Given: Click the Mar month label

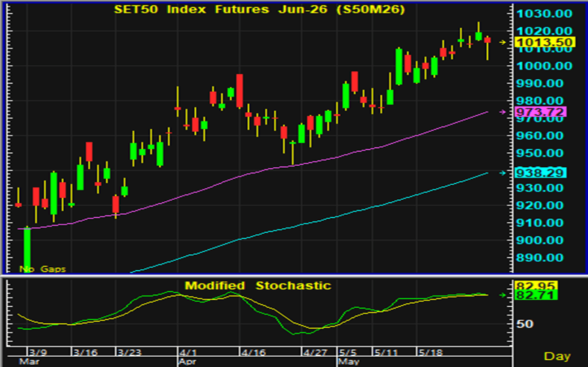Looking at the screenshot, I should pyautogui.click(x=29, y=362).
